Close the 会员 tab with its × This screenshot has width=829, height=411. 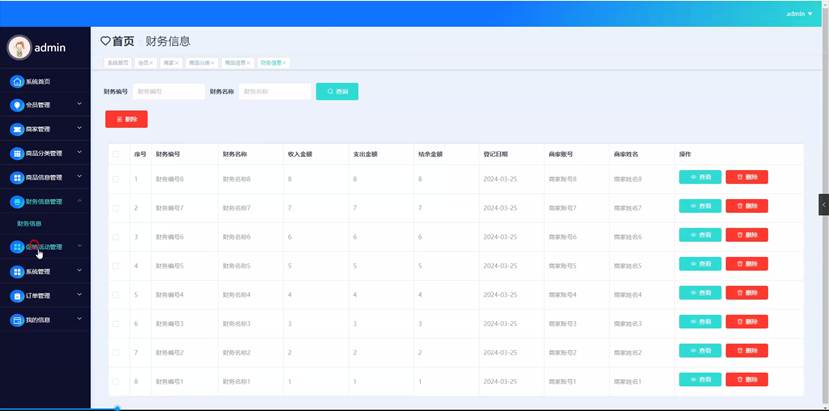click(x=151, y=63)
